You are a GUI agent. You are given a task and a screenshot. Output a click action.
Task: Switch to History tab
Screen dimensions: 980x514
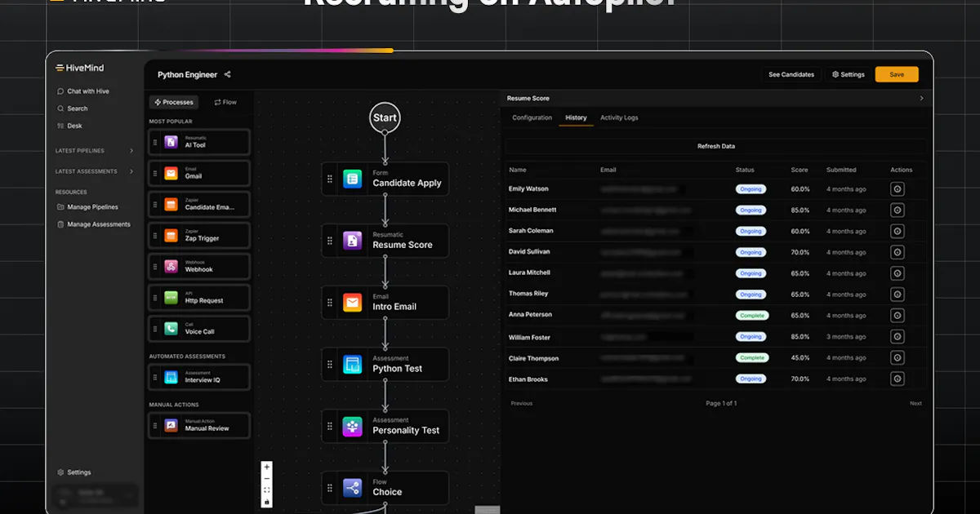click(x=577, y=117)
